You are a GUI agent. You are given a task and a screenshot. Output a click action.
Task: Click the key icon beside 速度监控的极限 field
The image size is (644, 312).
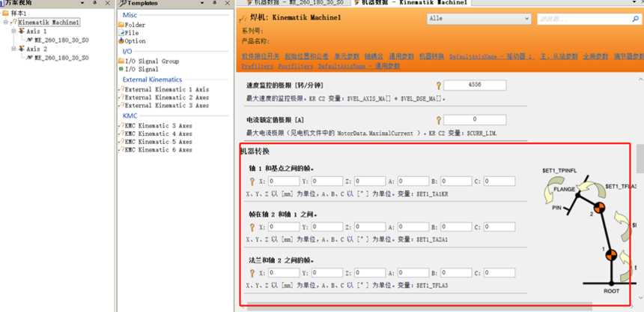(x=439, y=85)
